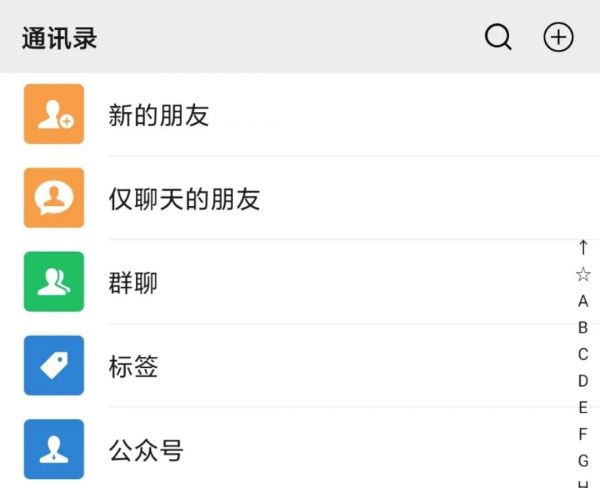Open search with the magnifier icon

pyautogui.click(x=498, y=38)
